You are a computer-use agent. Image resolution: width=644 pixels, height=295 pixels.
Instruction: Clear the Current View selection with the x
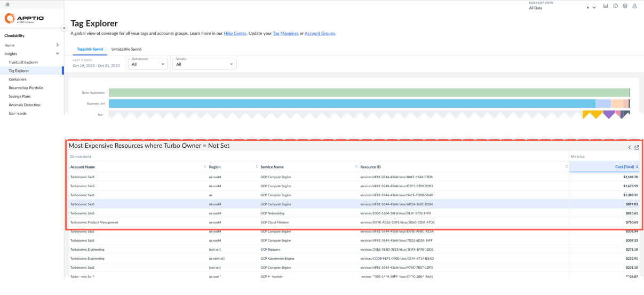(587, 8)
